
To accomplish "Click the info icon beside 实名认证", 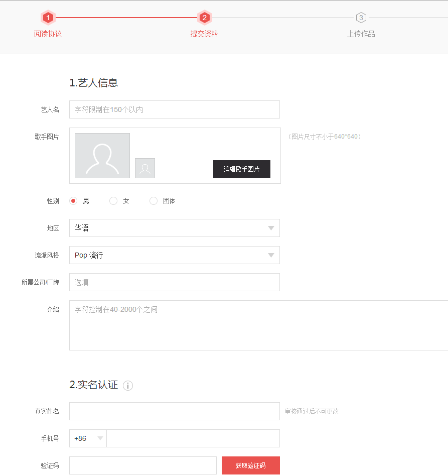I will [128, 386].
